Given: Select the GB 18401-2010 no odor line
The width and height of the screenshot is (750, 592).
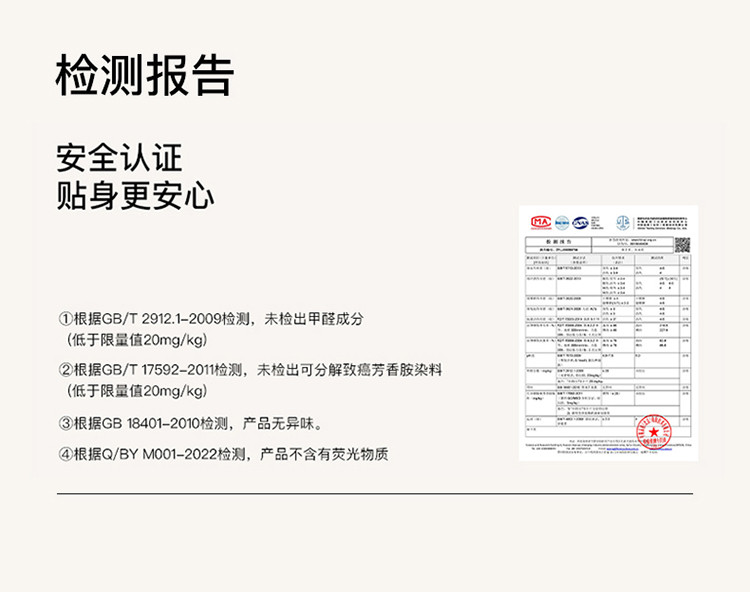Looking at the screenshot, I should coord(195,422).
